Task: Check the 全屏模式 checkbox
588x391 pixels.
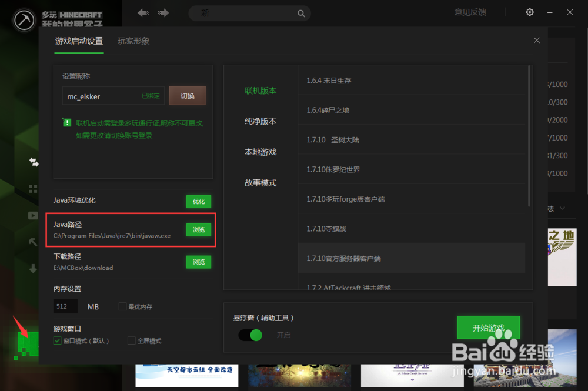Action: [x=132, y=341]
